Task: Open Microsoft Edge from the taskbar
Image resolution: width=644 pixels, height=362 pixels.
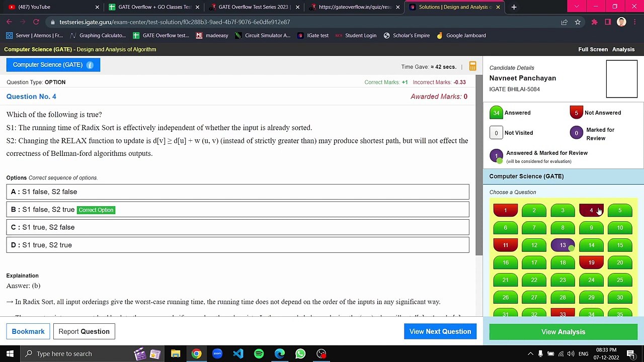Action: pos(280,354)
